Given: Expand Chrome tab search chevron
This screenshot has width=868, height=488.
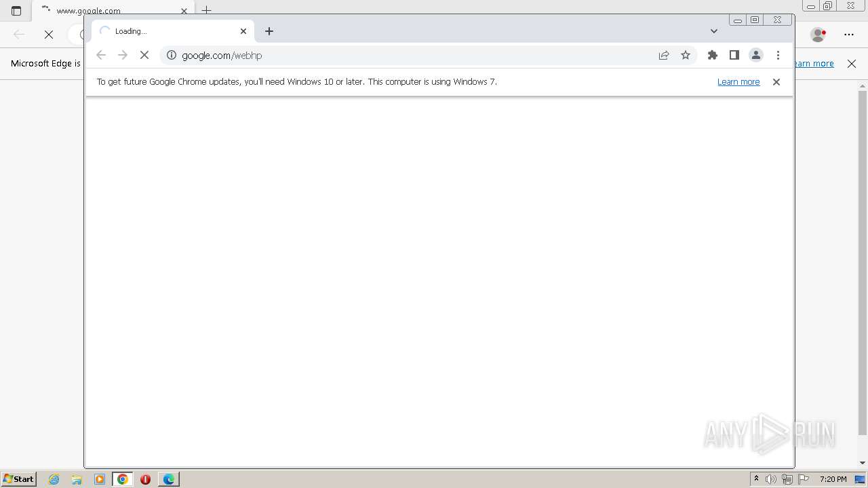Looking at the screenshot, I should 714,31.
